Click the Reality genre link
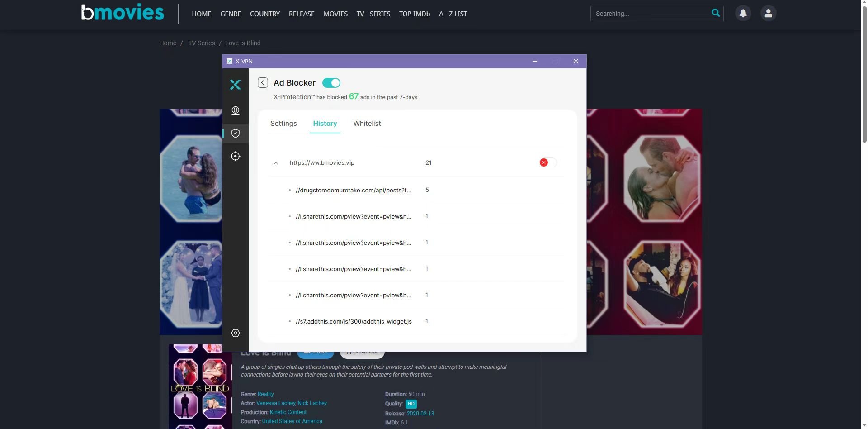The image size is (868, 429). 265,394
